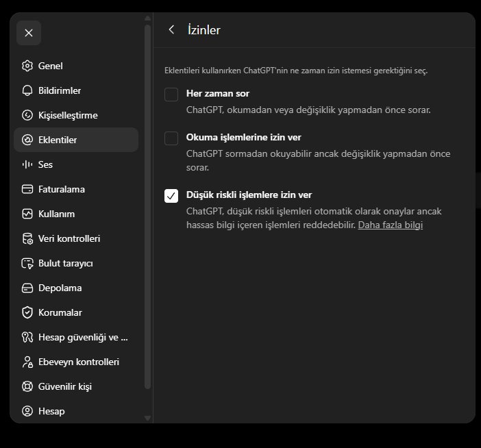Screen dimensions: 481x448
Task: Click the drive icon next to Depolama
Action: 27,288
